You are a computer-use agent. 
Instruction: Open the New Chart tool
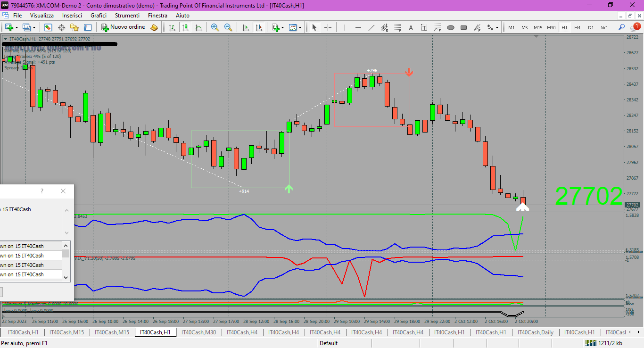pyautogui.click(x=9, y=27)
